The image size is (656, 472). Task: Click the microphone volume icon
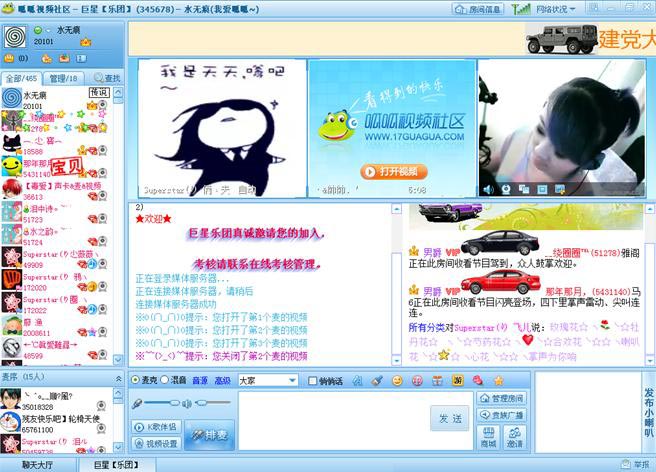(x=136, y=404)
